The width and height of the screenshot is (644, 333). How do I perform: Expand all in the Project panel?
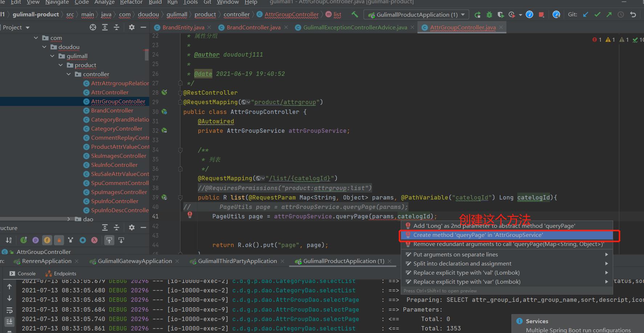click(105, 27)
